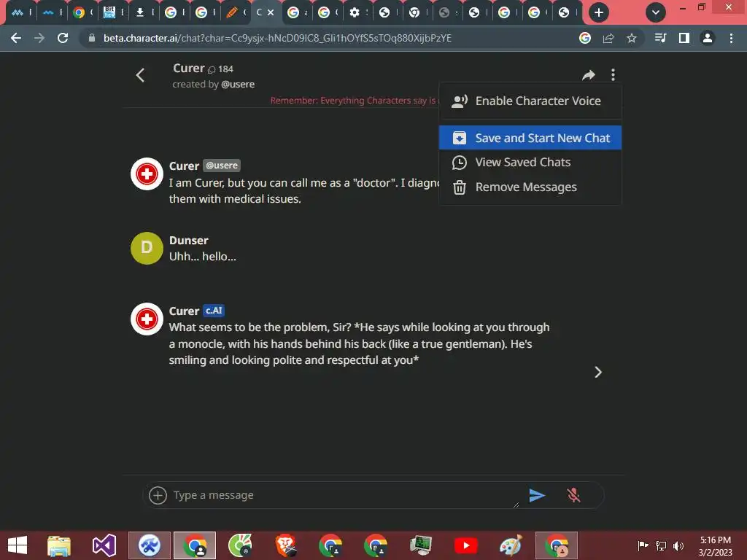Image resolution: width=747 pixels, height=560 pixels.
Task: Click Dunser's yellow D avatar
Action: click(147, 248)
